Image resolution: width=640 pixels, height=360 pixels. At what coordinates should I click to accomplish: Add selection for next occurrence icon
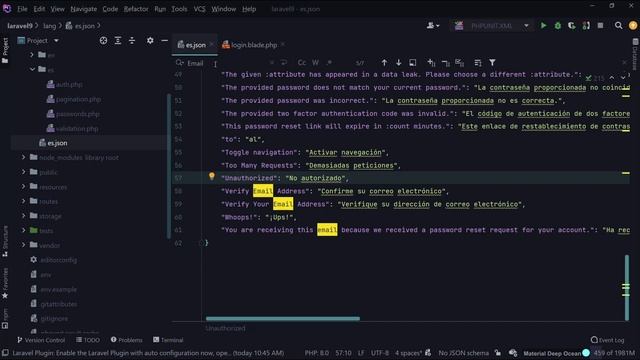point(431,63)
